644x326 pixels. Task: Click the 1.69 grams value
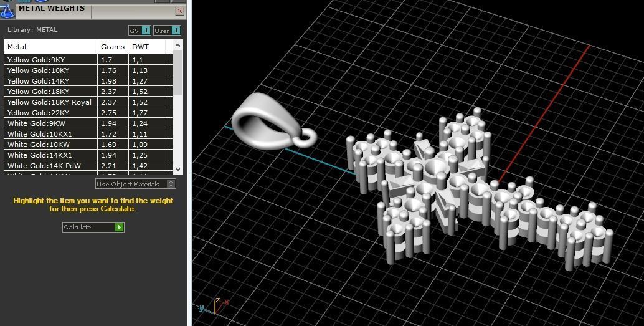click(x=108, y=145)
